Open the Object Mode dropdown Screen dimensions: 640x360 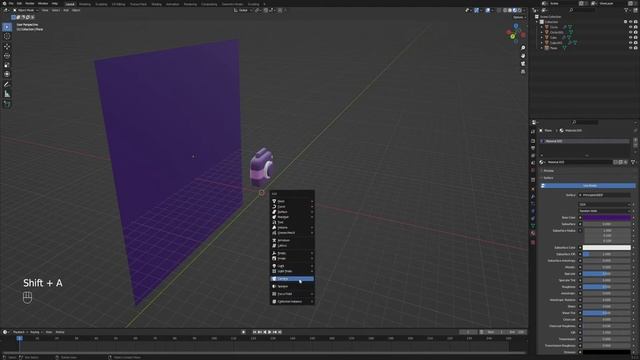tap(25, 10)
